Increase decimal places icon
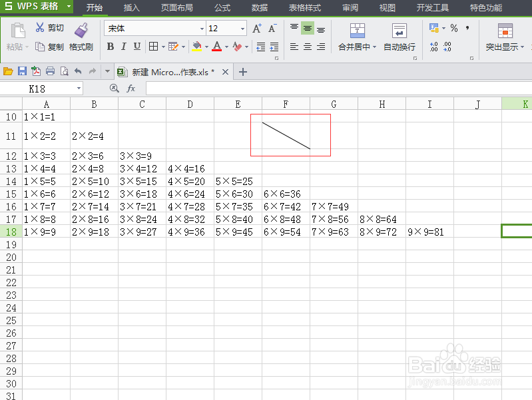Image resolution: width=532 pixels, height=400 pixels. tap(434, 47)
